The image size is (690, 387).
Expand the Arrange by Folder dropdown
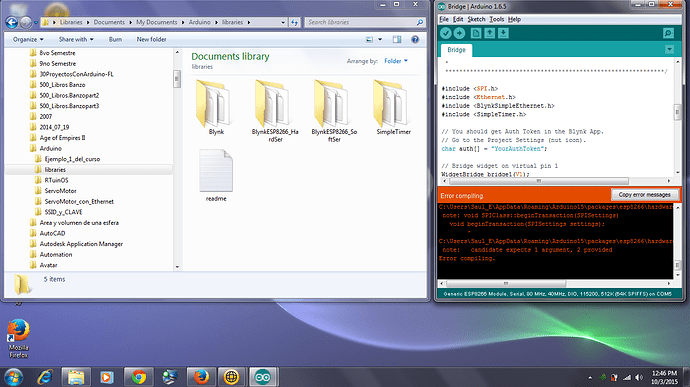pos(396,61)
